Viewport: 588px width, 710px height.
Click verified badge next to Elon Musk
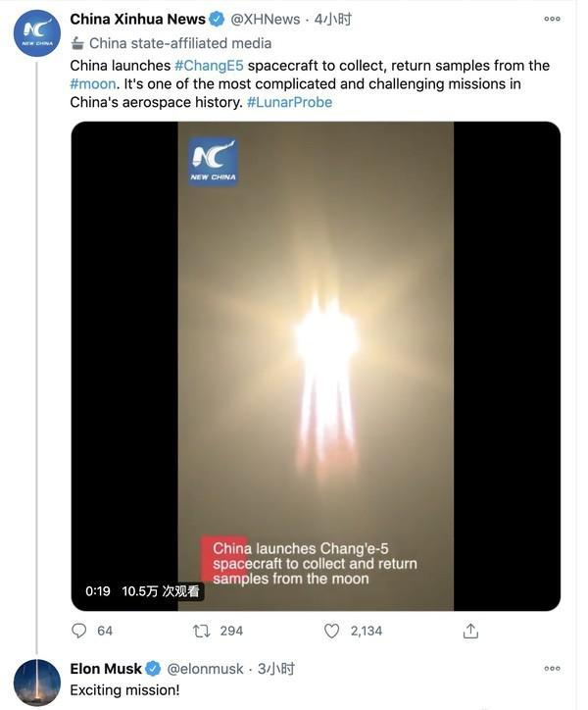154,669
